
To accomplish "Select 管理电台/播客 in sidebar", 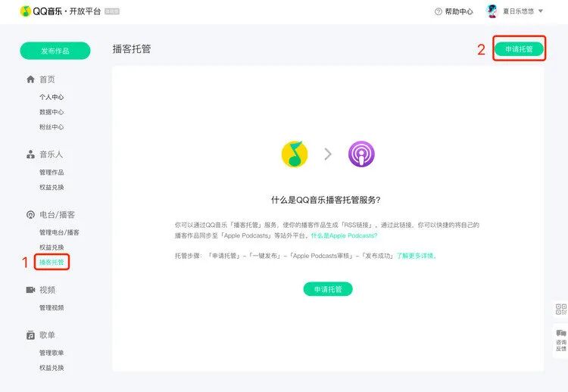I will coord(59,232).
